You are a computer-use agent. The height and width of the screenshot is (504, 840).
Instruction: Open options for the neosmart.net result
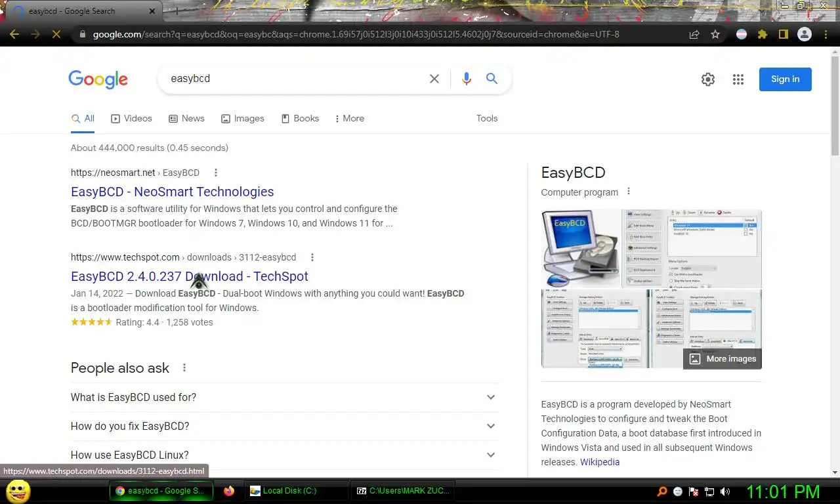pyautogui.click(x=216, y=173)
